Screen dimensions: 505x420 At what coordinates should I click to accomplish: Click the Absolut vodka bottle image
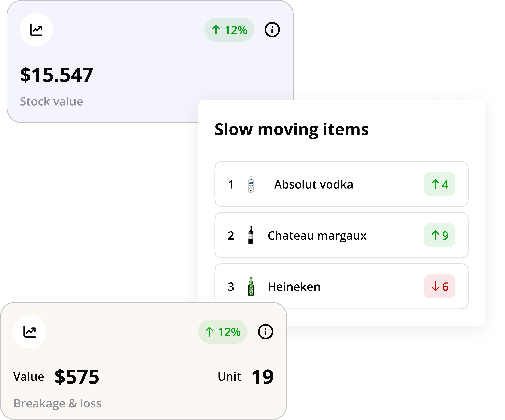pyautogui.click(x=251, y=184)
